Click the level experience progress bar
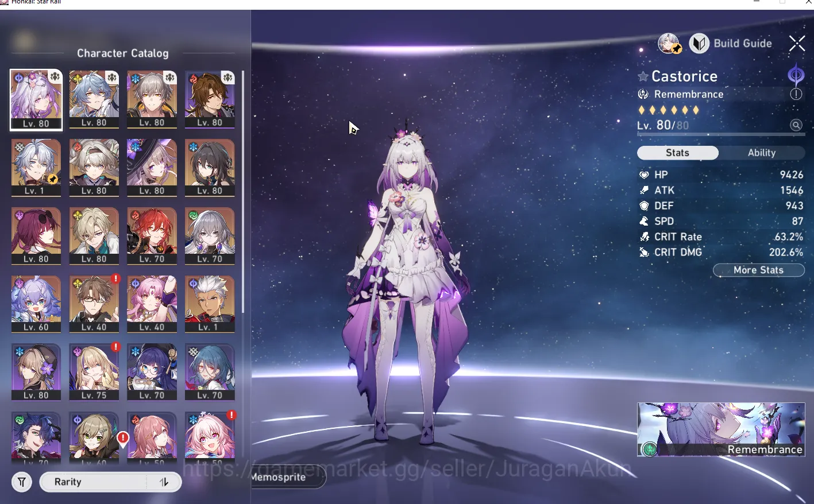 click(x=721, y=135)
